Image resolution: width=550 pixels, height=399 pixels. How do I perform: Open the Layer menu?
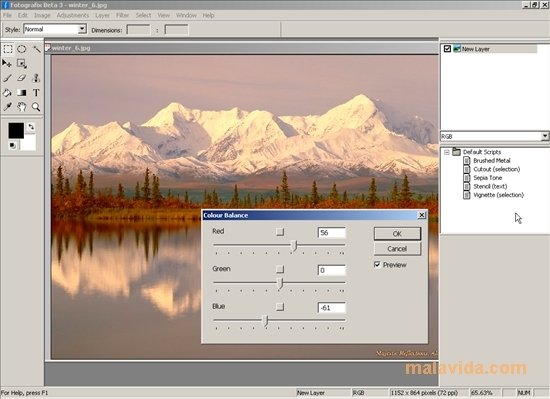[x=102, y=15]
